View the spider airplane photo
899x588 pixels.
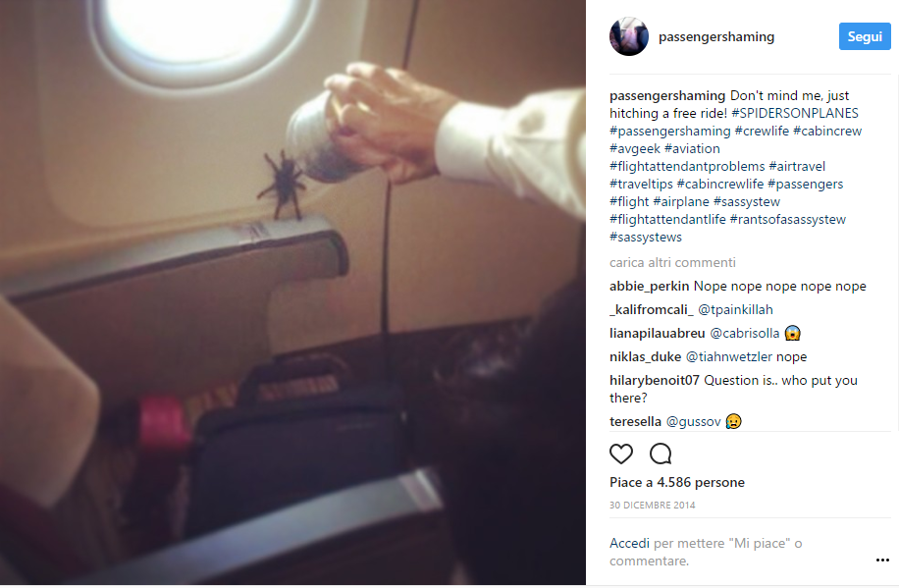click(293, 293)
